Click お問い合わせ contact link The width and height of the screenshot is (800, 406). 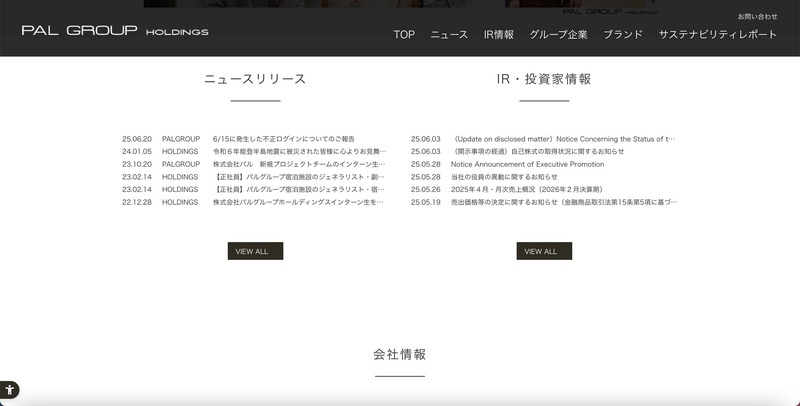tap(757, 17)
